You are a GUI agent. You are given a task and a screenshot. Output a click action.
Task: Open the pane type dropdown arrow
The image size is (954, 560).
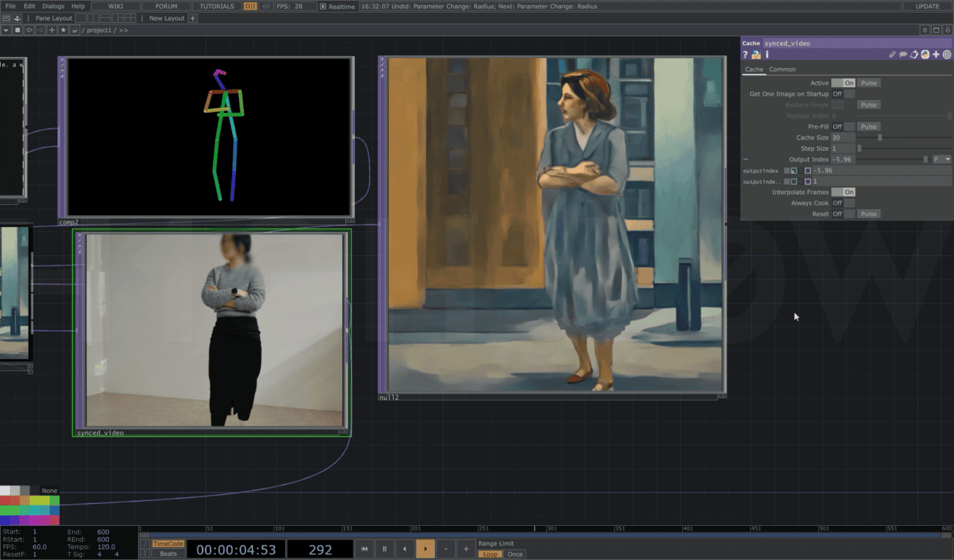coord(6,30)
